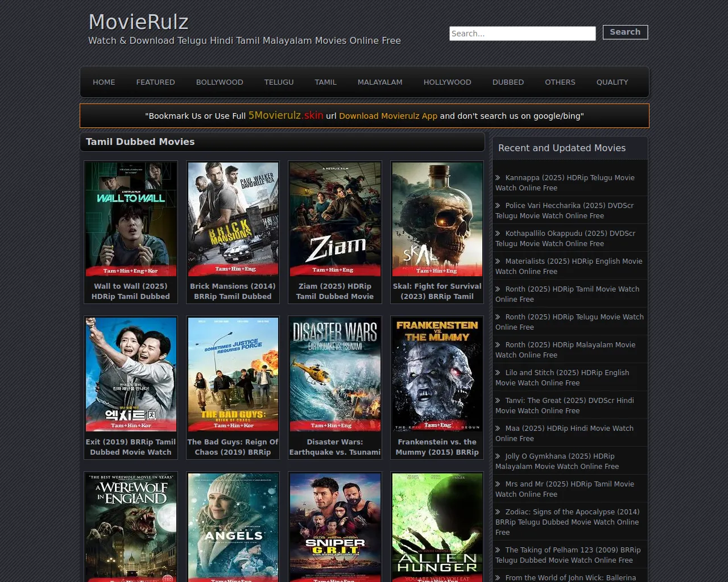The height and width of the screenshot is (582, 728).
Task: Open The Taking of Pelham 123 link
Action: pyautogui.click(x=568, y=555)
